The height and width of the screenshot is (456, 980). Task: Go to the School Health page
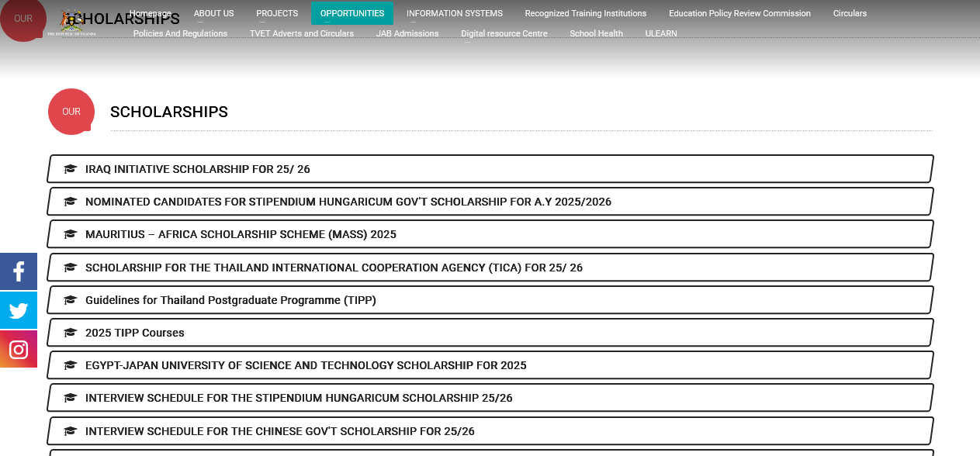point(596,33)
